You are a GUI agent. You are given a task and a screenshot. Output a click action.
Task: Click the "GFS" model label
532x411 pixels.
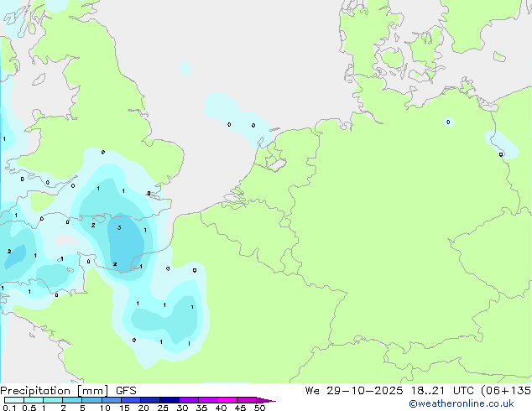point(126,391)
